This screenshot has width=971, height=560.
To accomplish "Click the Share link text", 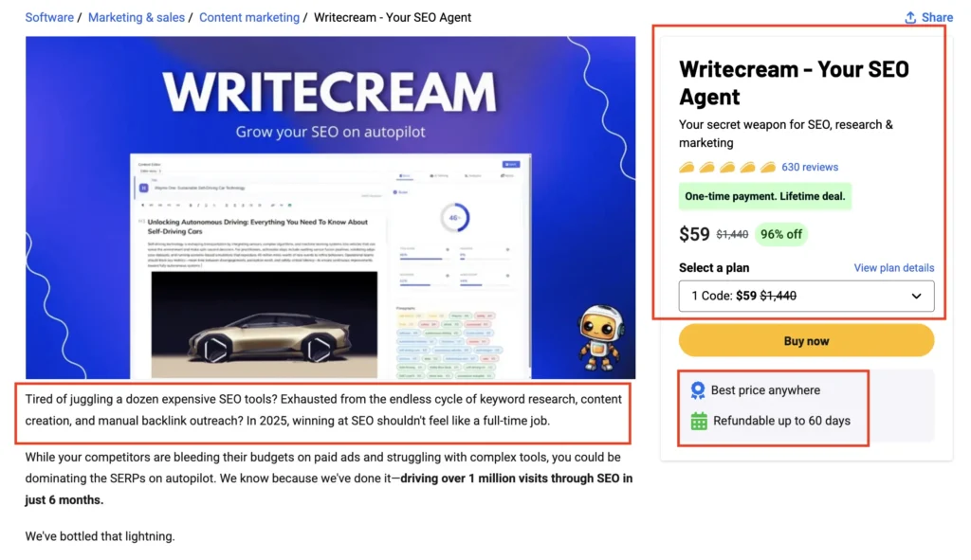I will tap(937, 17).
